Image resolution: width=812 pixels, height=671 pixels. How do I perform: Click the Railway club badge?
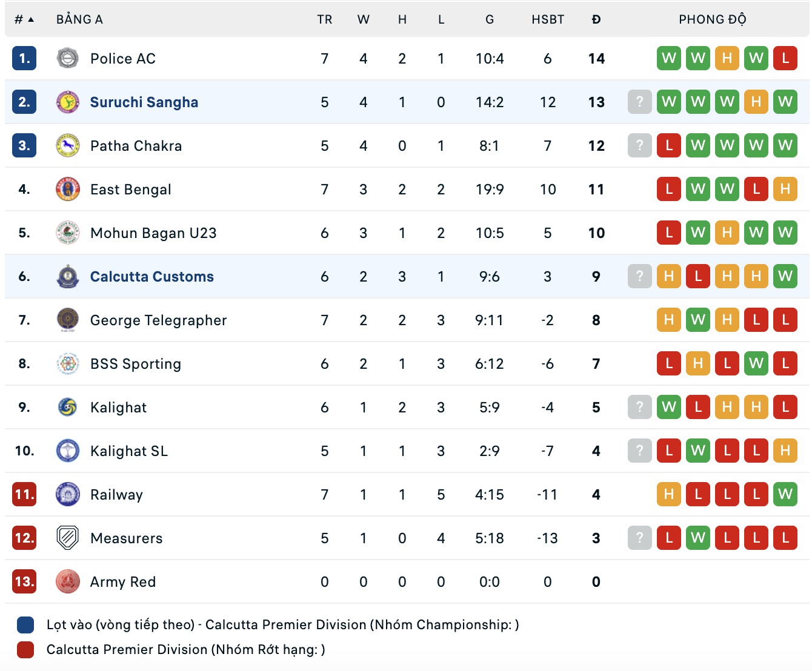[x=67, y=494]
